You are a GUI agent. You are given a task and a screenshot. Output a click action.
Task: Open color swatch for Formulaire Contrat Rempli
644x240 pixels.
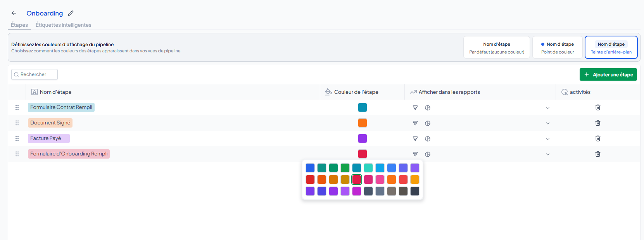pos(363,107)
